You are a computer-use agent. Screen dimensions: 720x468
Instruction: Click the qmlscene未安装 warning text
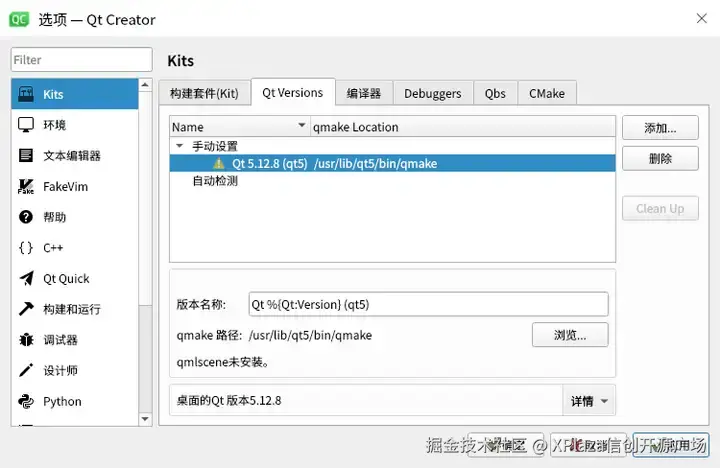click(x=223, y=362)
